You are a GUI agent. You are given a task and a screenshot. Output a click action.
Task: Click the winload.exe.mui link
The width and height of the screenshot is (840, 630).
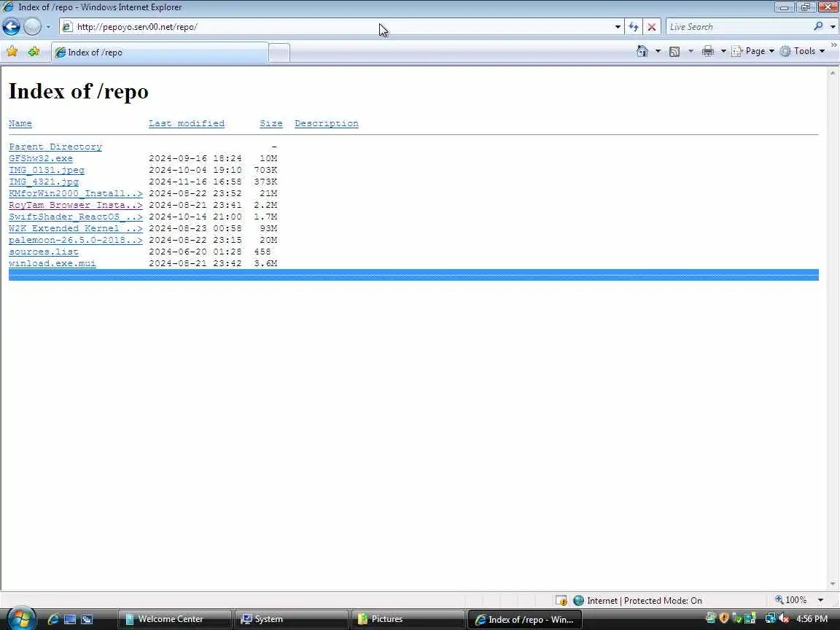pyautogui.click(x=52, y=263)
